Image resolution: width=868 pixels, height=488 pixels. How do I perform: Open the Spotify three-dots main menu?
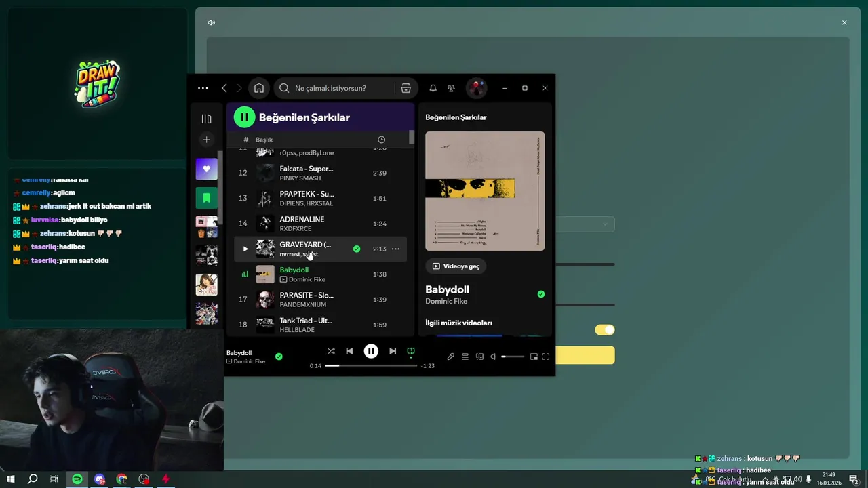click(x=203, y=88)
